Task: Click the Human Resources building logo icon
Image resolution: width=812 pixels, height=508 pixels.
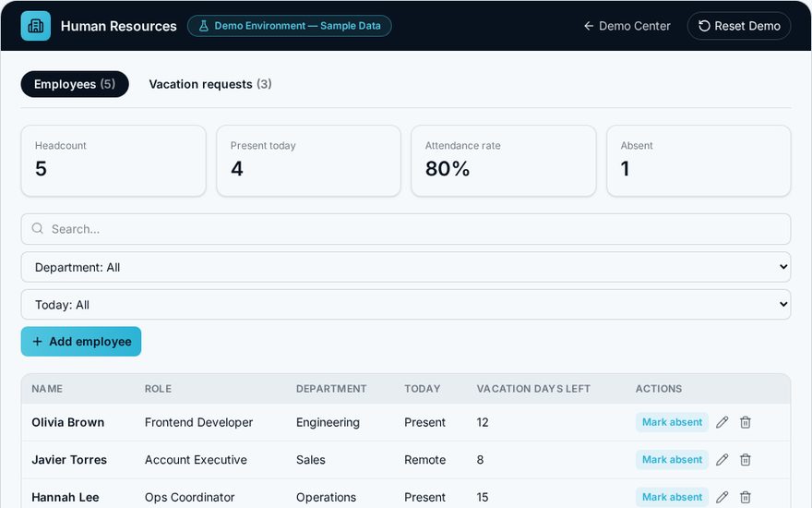Action: point(36,26)
